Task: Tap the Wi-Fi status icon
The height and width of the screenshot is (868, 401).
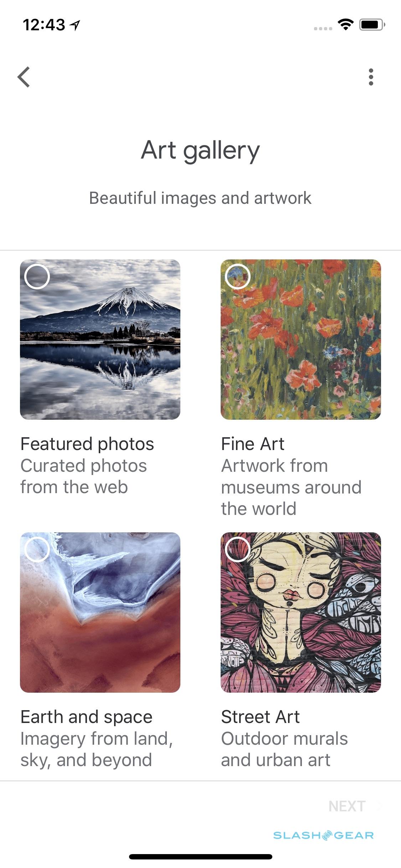Action: (345, 25)
